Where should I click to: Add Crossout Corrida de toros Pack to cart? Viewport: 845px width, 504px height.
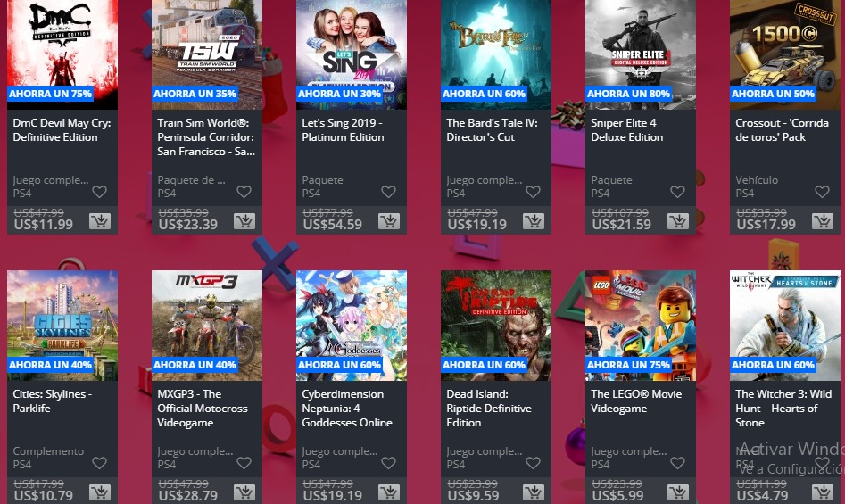click(823, 220)
